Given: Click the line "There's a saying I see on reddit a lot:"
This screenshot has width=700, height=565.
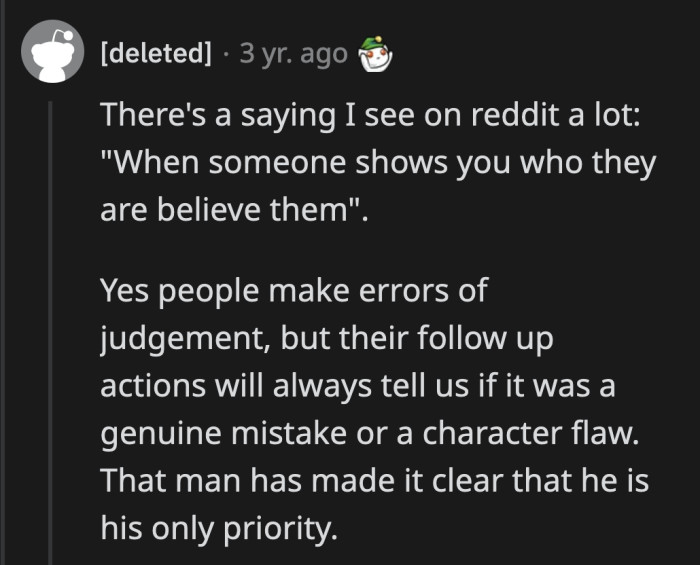Looking at the screenshot, I should 375,113.
